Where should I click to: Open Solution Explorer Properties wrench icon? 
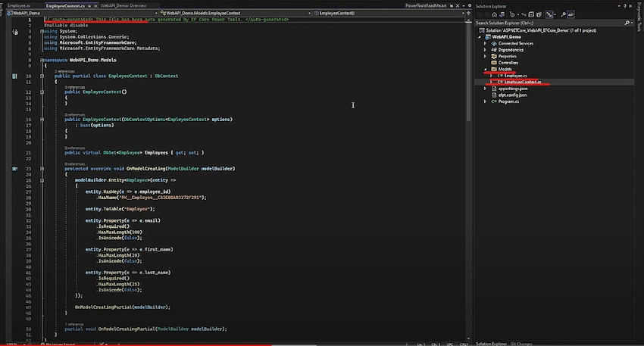pyautogui.click(x=563, y=14)
